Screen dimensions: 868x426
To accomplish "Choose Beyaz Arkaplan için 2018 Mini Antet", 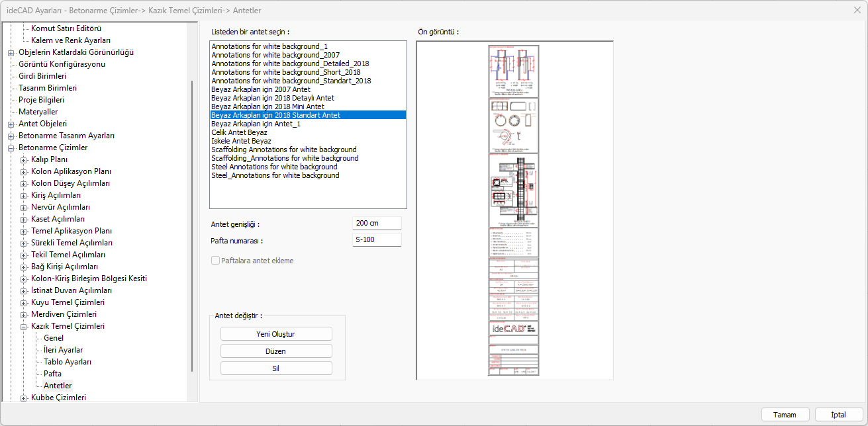I will pos(267,106).
